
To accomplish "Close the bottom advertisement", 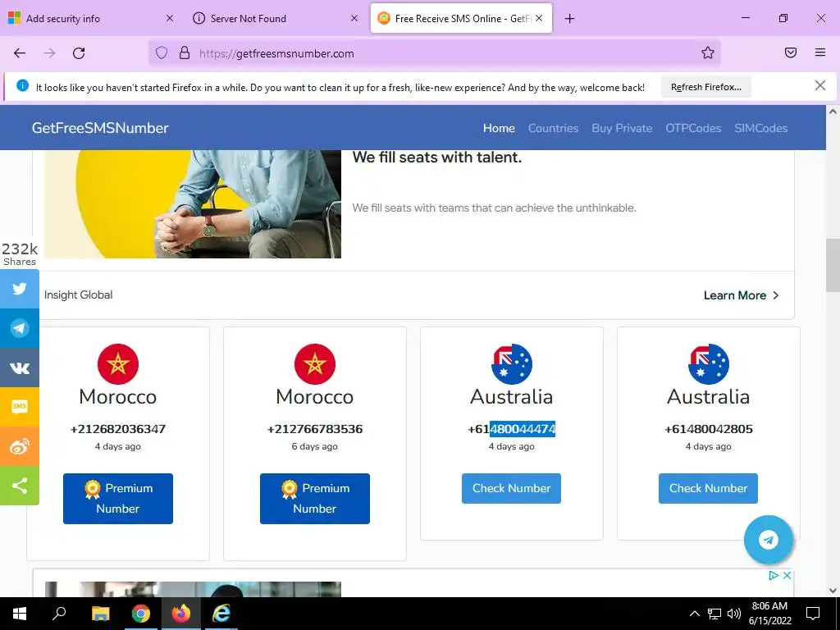I will pyautogui.click(x=787, y=575).
